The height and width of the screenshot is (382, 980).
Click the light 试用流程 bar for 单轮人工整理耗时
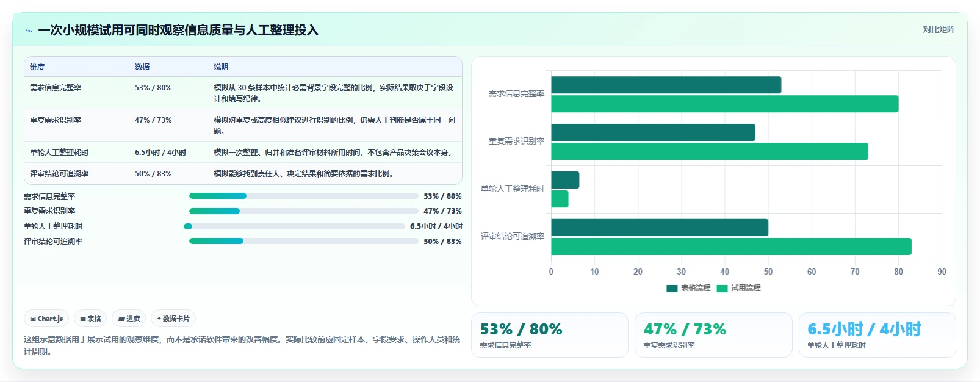[560, 199]
